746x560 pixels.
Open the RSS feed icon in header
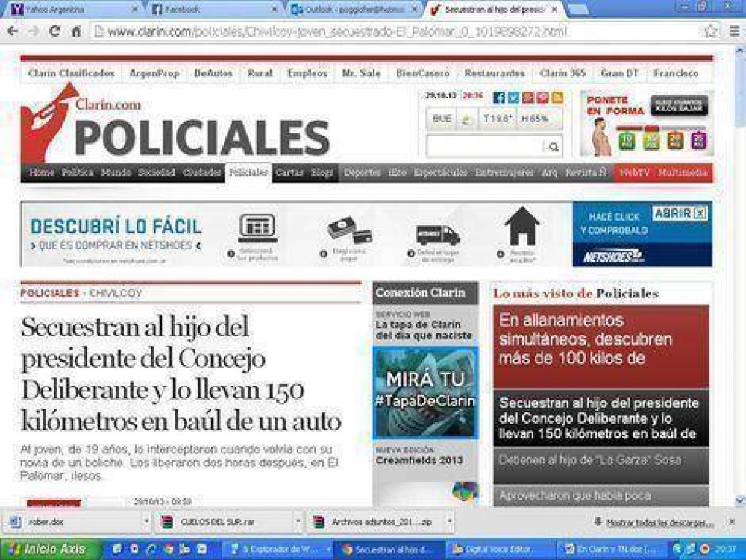[x=557, y=98]
